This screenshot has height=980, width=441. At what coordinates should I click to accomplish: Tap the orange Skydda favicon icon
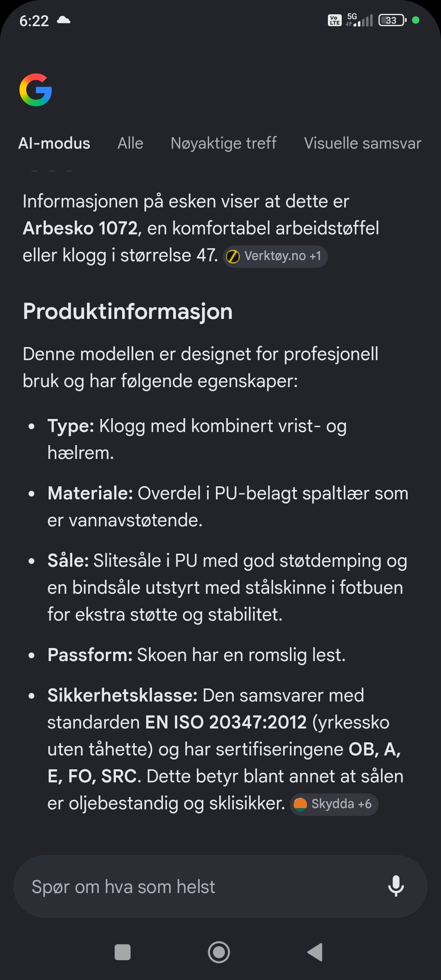pos(300,804)
